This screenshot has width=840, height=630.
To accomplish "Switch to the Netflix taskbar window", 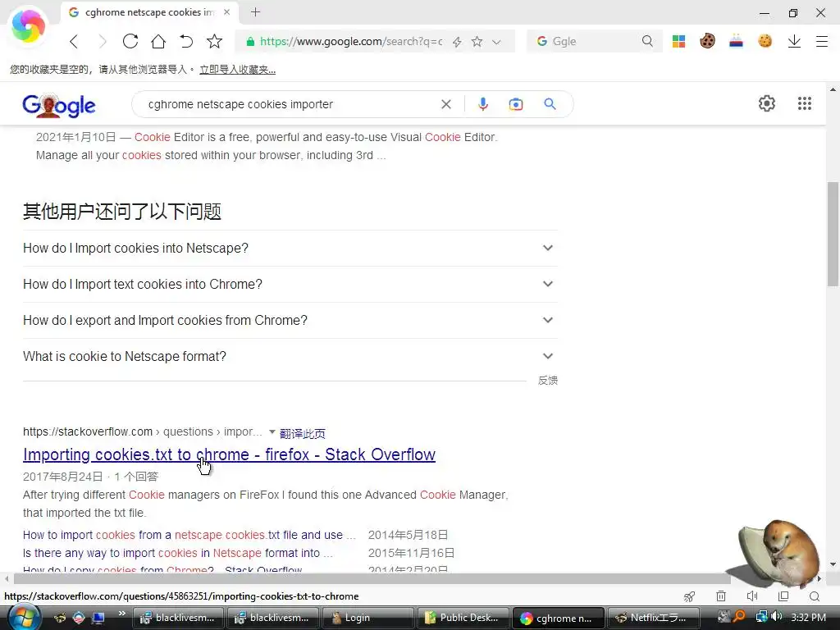I will (652, 618).
